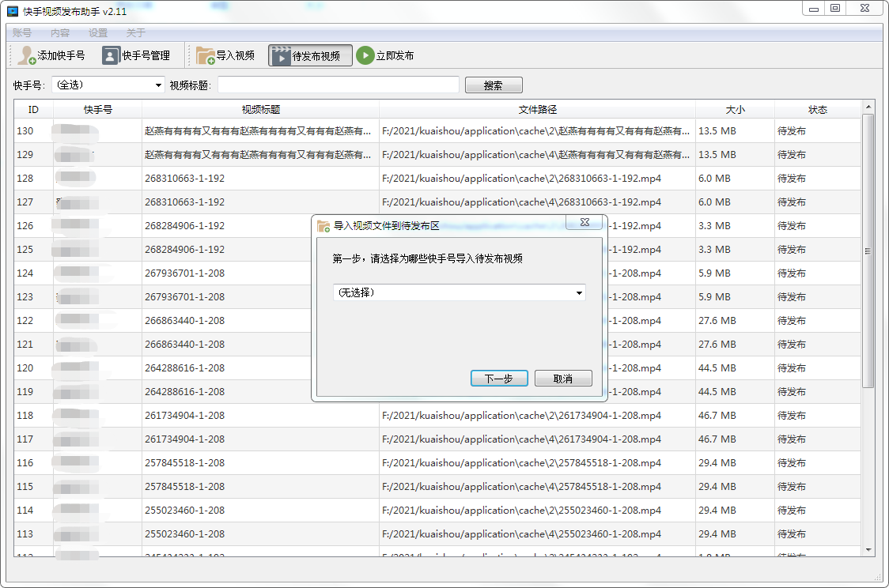Click 待发布 status in row 114
Image resolution: width=889 pixels, height=588 pixels.
tap(792, 511)
